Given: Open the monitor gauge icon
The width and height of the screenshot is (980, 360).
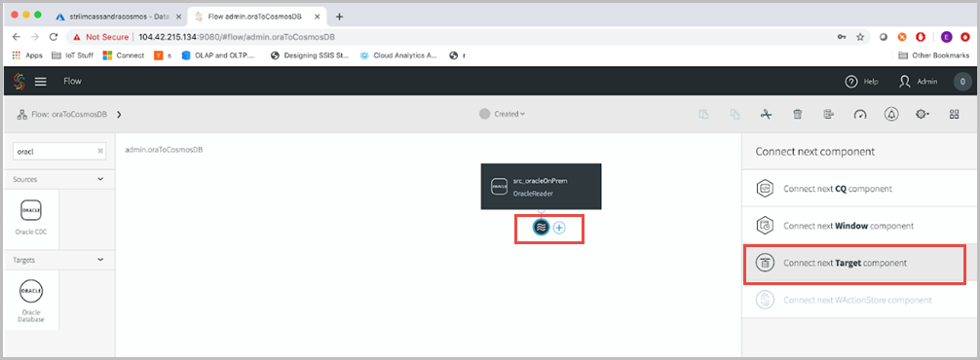Looking at the screenshot, I should 860,114.
